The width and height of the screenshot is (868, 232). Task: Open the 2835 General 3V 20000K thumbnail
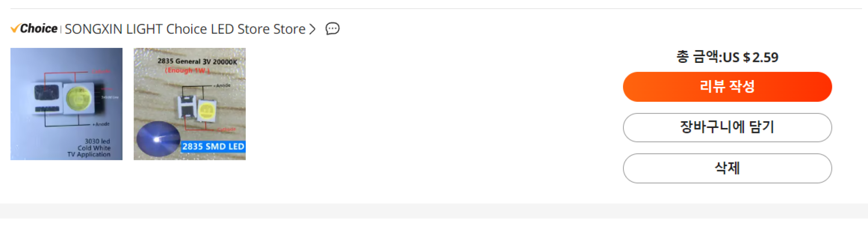pos(189,104)
